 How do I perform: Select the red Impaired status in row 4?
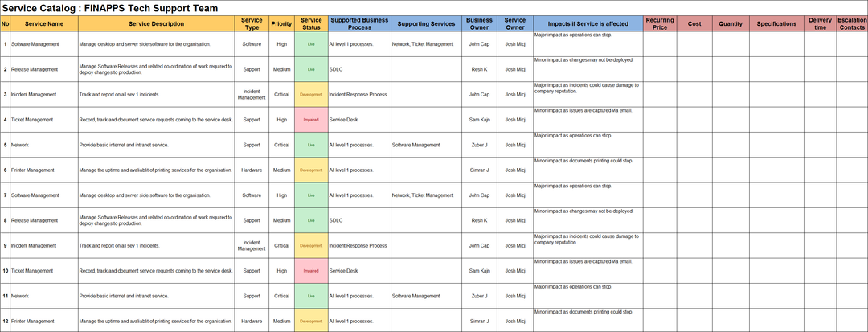point(311,120)
